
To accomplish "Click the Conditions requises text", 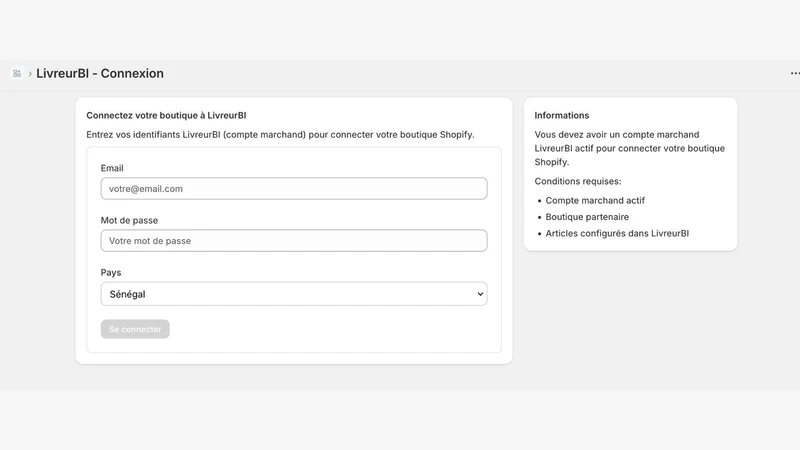I will [578, 181].
